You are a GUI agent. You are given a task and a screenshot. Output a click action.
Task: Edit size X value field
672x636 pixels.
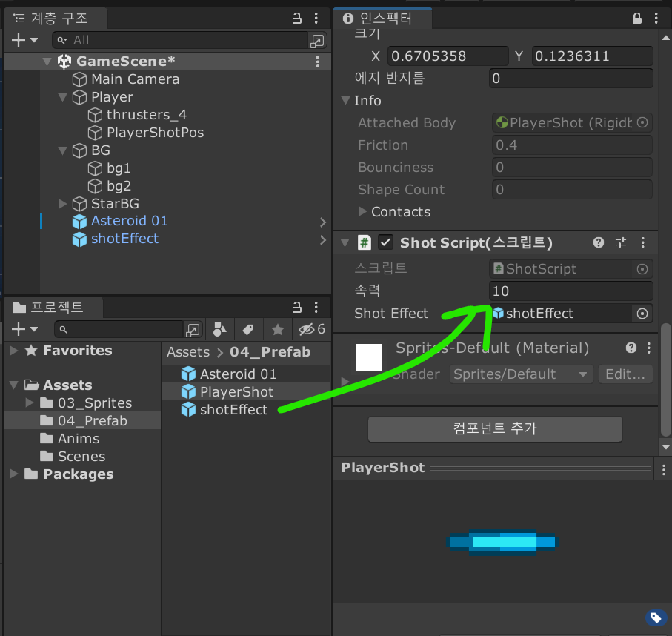coord(448,56)
